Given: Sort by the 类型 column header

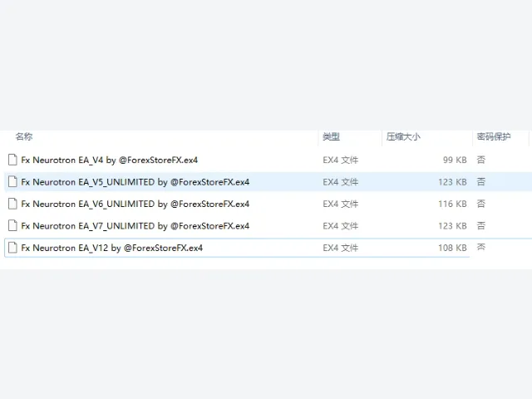Looking at the screenshot, I should click(x=331, y=136).
